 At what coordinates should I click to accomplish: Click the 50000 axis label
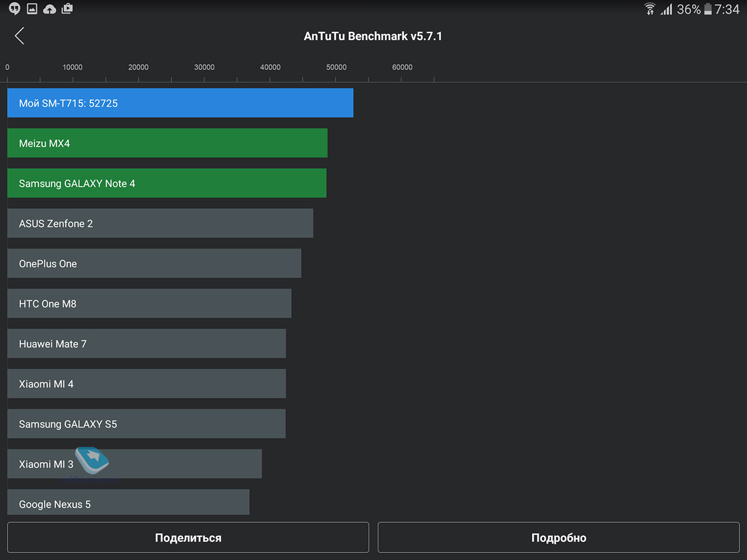click(336, 67)
